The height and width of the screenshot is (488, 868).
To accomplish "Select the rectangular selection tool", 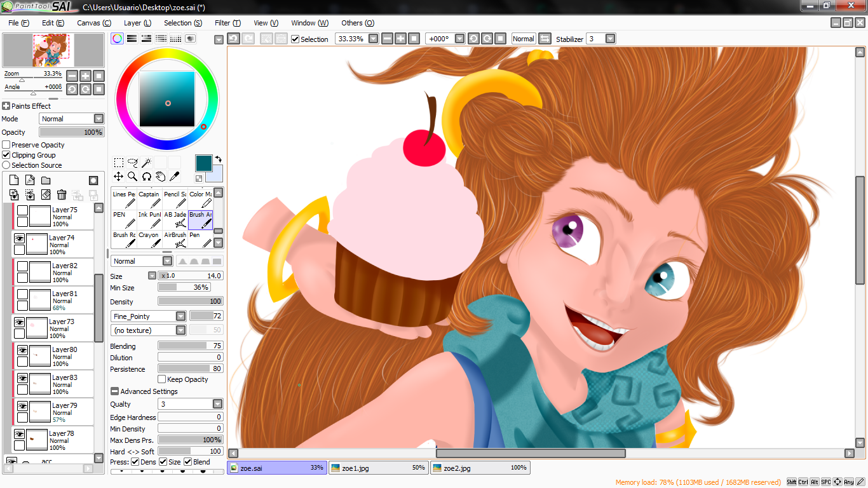I will [119, 163].
